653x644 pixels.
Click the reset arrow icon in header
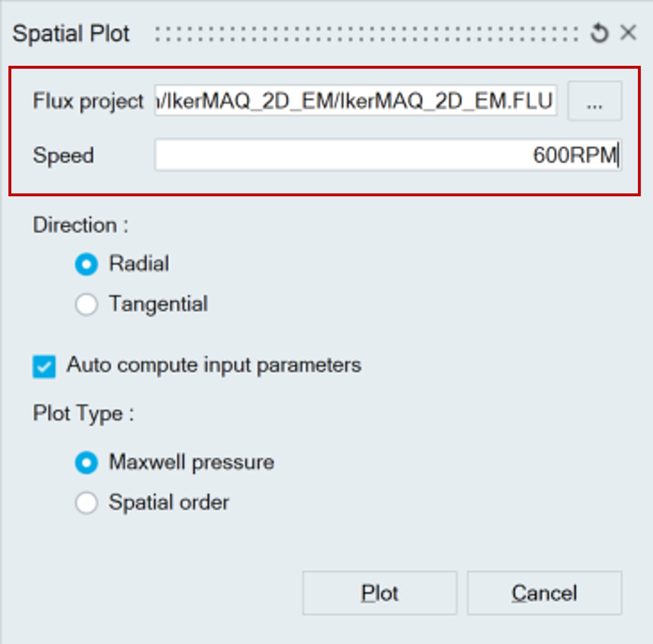pyautogui.click(x=599, y=33)
